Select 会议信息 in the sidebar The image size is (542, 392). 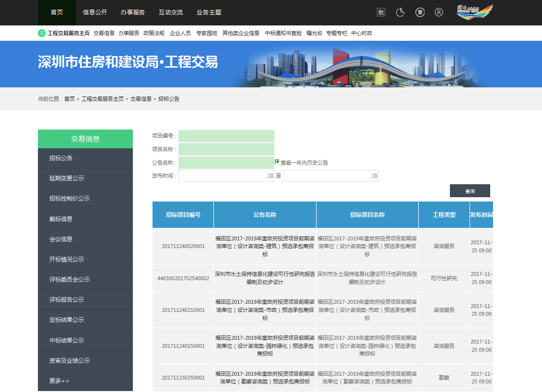point(85,239)
